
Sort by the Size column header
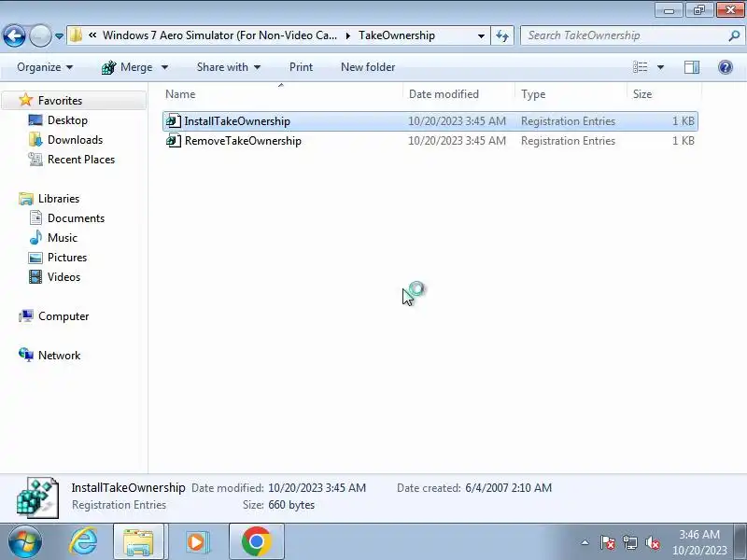(x=664, y=94)
